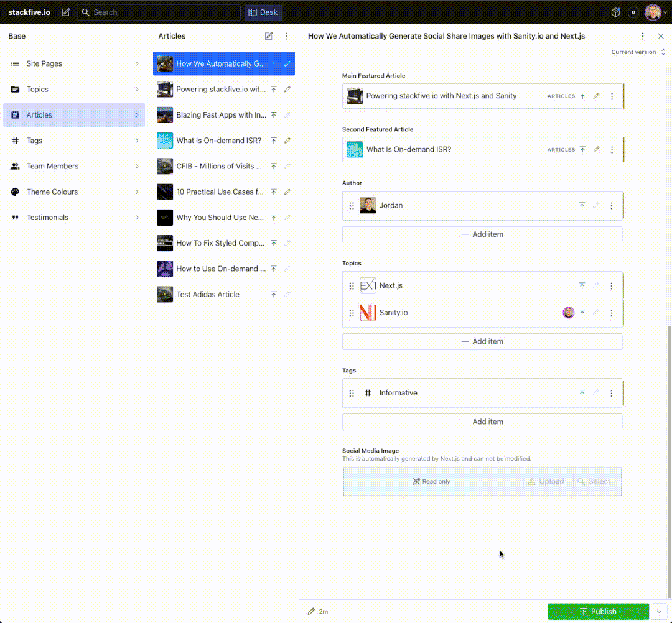Click published icon on Sanity.io topic row
The height and width of the screenshot is (623, 672).
582,313
